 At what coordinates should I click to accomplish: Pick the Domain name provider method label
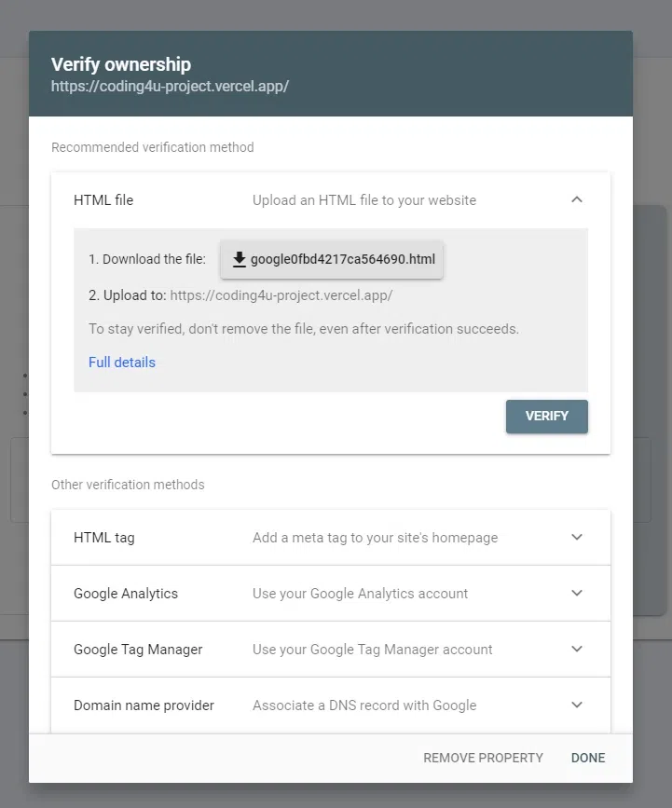(144, 705)
